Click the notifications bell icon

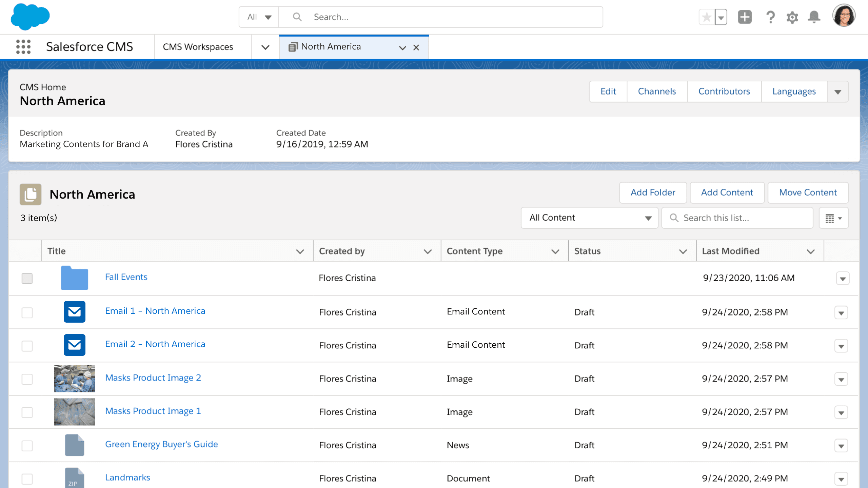point(814,17)
